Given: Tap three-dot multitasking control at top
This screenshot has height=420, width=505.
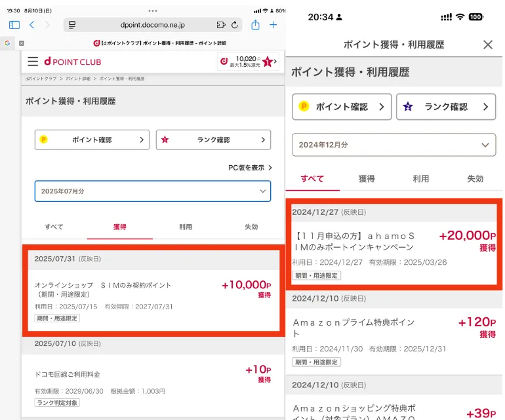Looking at the screenshot, I should [153, 10].
